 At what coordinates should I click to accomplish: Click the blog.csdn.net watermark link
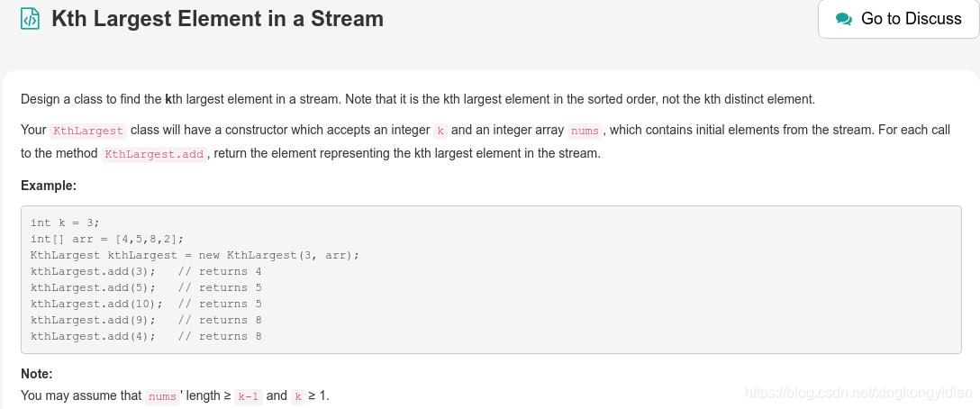click(859, 393)
